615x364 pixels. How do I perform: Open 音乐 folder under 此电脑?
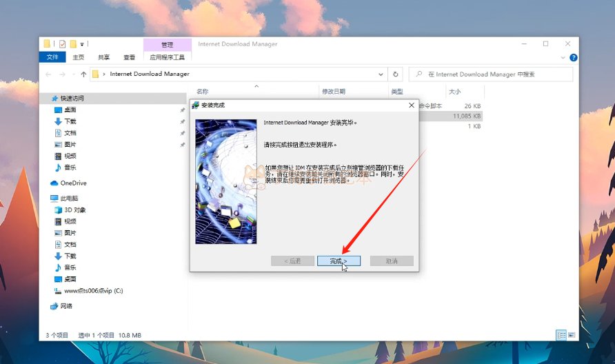[x=70, y=267]
